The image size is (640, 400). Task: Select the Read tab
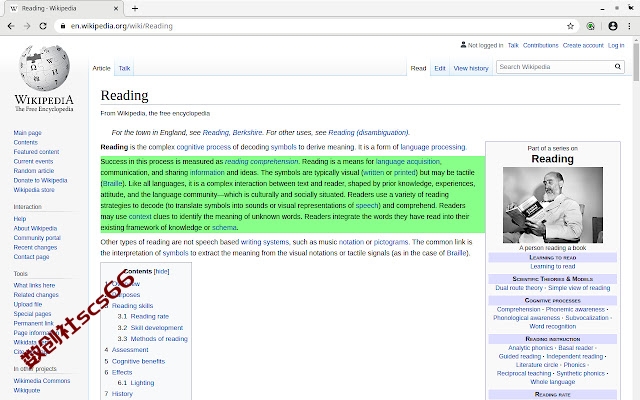pyautogui.click(x=418, y=68)
